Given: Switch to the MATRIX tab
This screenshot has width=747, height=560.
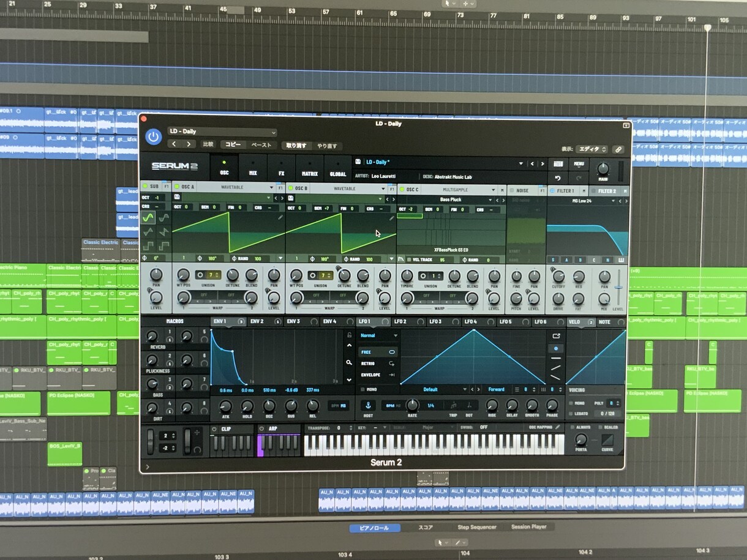Looking at the screenshot, I should point(309,168).
